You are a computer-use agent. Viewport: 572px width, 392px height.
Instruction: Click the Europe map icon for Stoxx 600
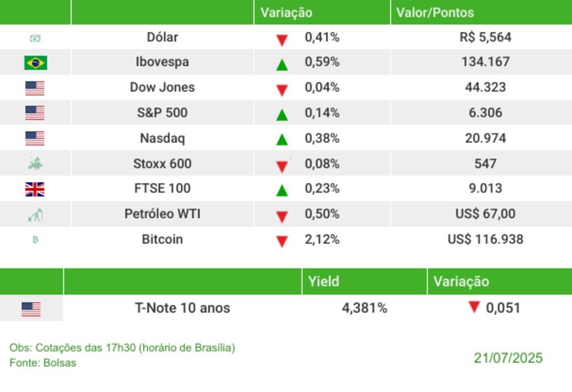[x=35, y=164]
